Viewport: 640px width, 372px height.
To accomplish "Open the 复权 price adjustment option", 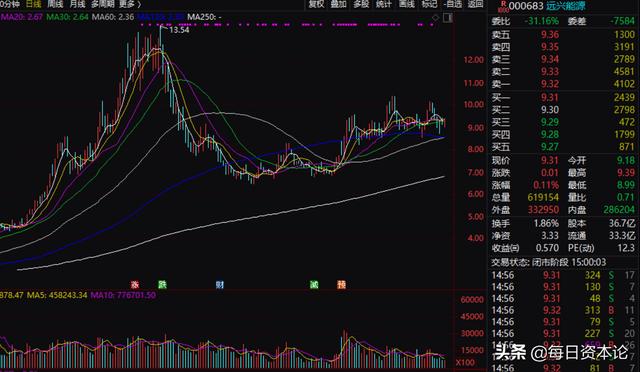I will 316,4.
